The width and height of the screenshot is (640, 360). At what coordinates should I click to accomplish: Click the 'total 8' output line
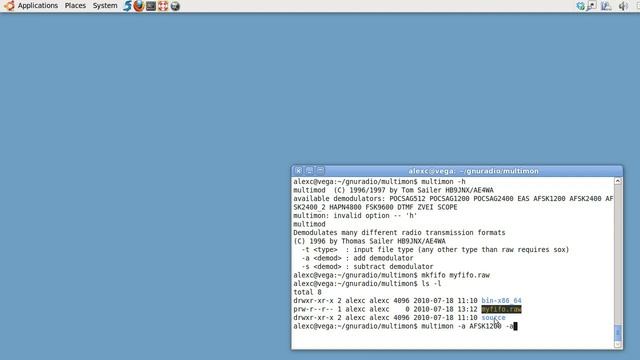(x=307, y=292)
